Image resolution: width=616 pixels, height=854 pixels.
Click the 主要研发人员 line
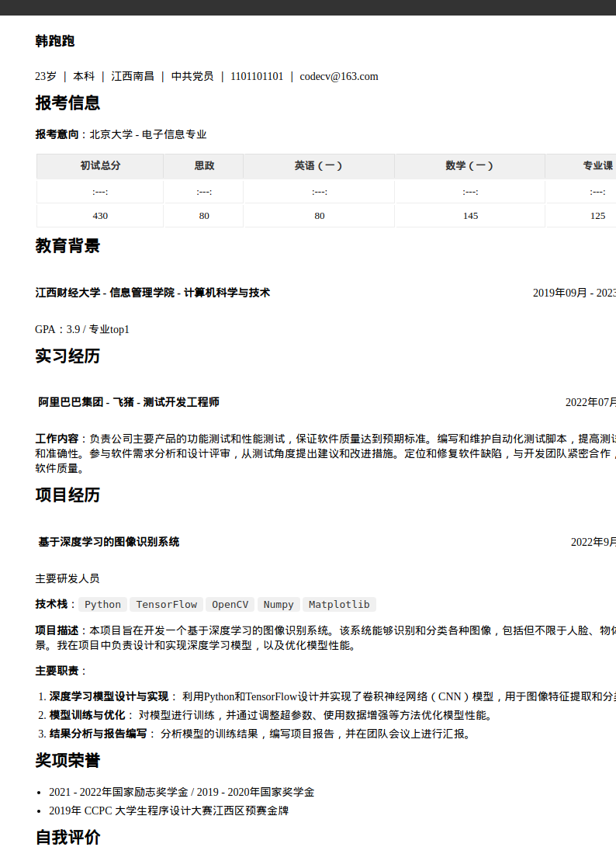tap(67, 578)
